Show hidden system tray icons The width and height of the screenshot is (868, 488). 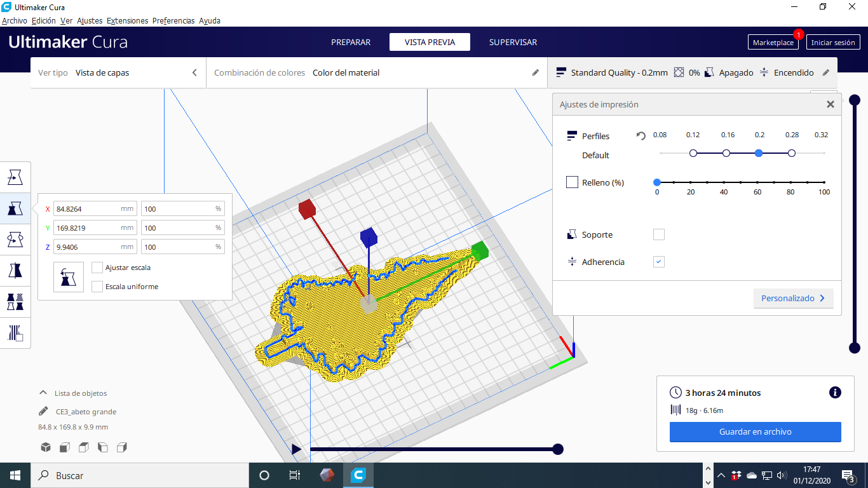point(721,475)
